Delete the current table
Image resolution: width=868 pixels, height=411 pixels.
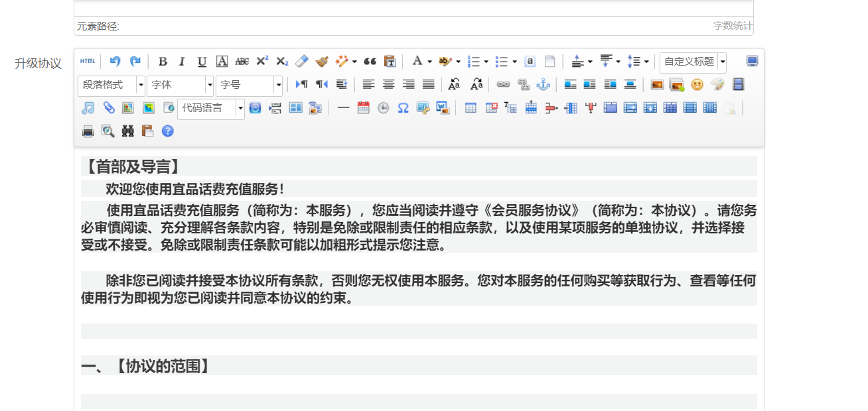491,108
